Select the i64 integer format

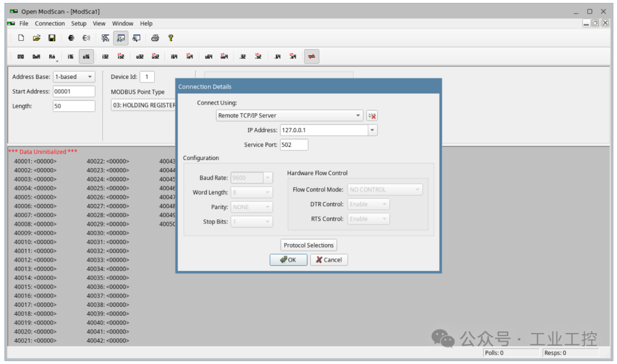tap(174, 57)
